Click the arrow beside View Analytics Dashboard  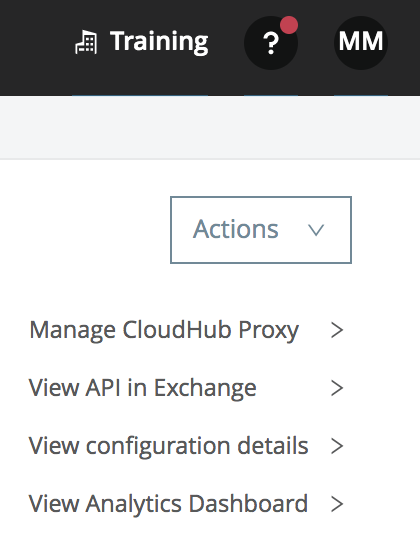click(337, 504)
